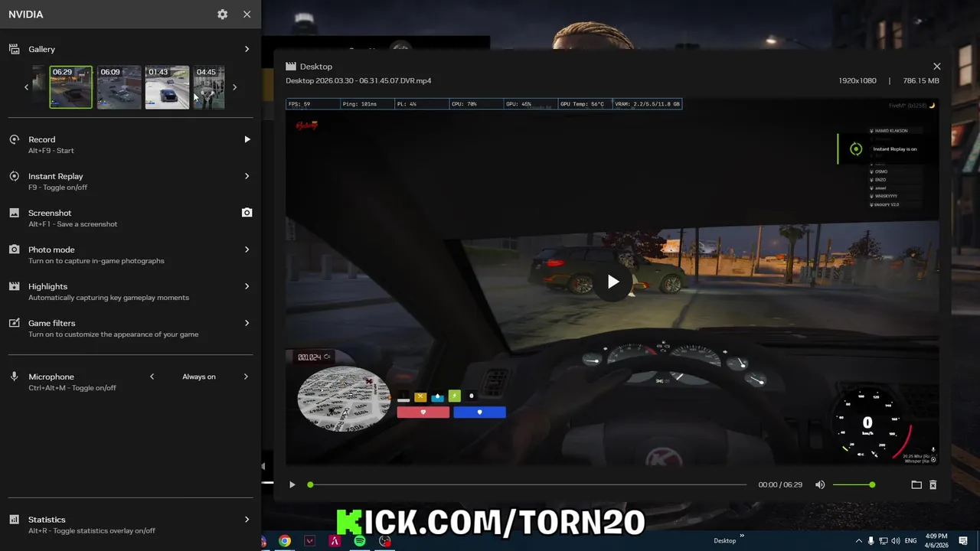Show previous gallery thumbnails with left arrow
Screen dimensions: 980x551
pos(26,87)
